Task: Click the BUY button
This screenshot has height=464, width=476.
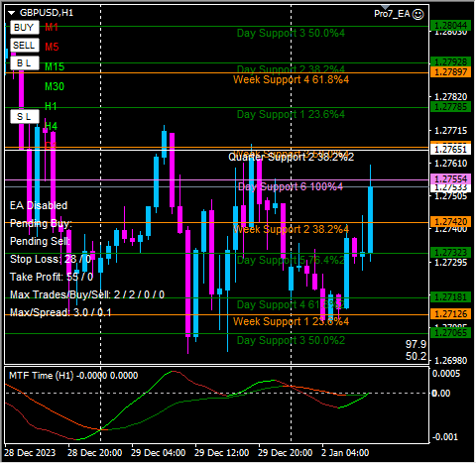Action: coord(25,28)
